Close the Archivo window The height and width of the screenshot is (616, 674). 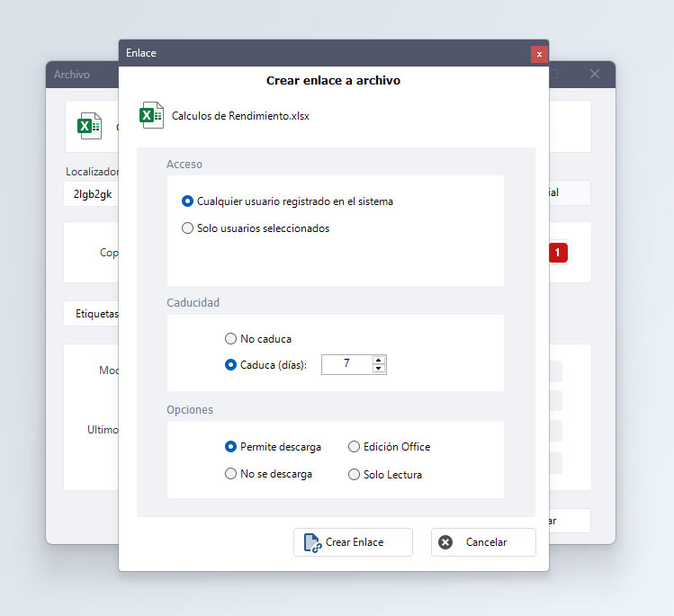coord(595,74)
